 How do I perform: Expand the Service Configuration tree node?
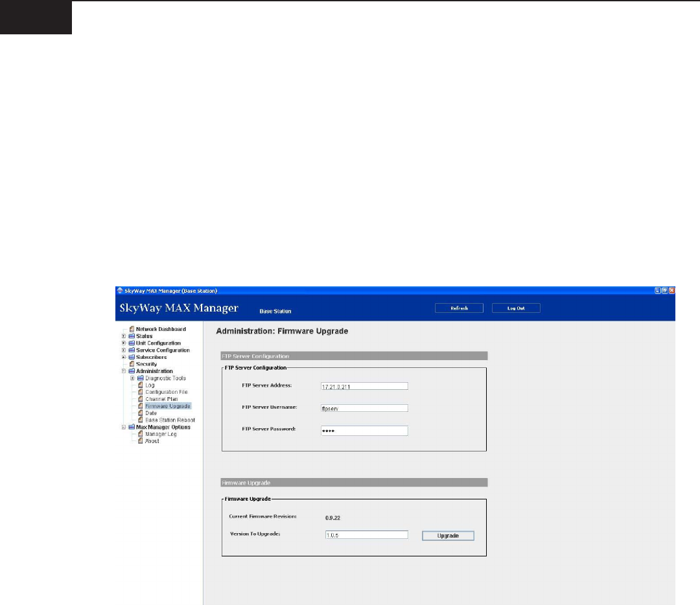pos(124,350)
